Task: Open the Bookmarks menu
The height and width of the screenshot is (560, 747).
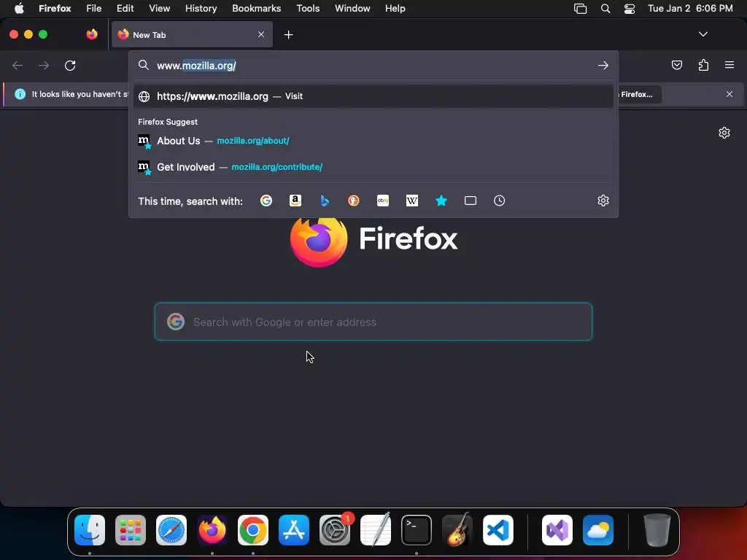Action: tap(256, 9)
